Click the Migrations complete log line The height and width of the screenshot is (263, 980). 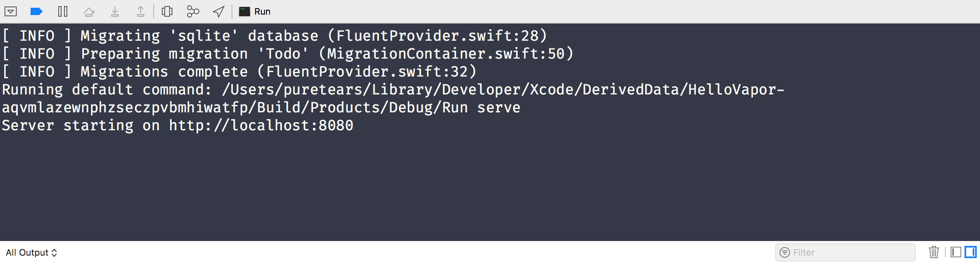(239, 72)
